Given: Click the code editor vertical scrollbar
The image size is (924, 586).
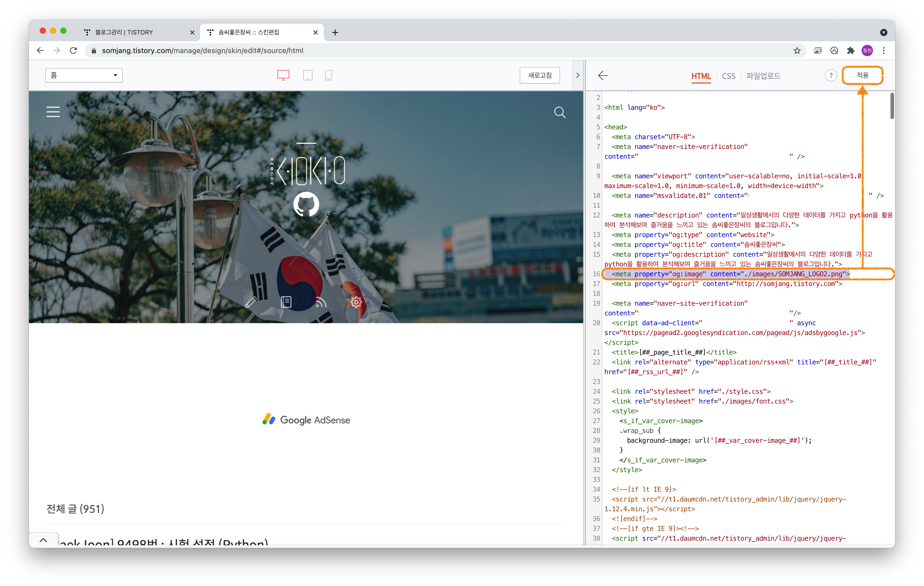Looking at the screenshot, I should pyautogui.click(x=892, y=106).
